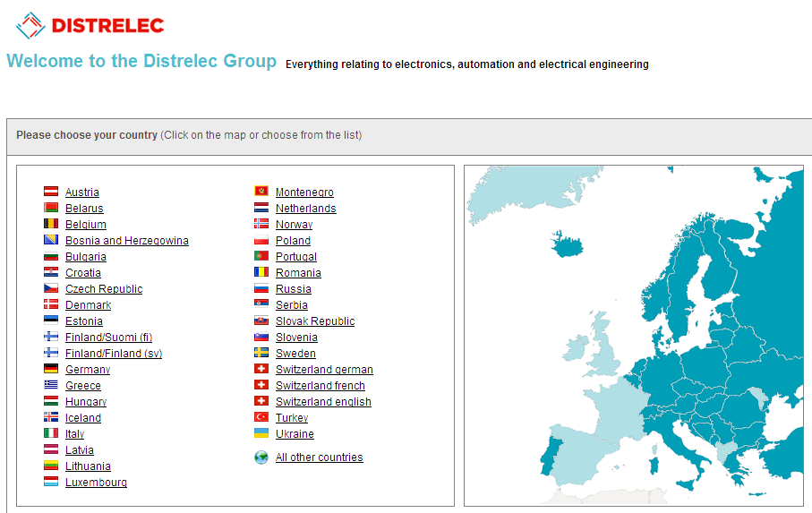Select the Estonia link

click(x=84, y=321)
